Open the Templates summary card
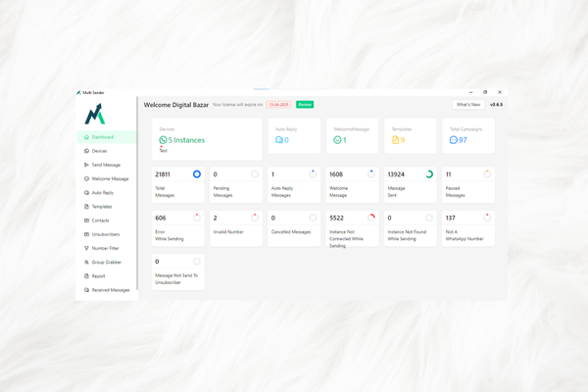Image resolution: width=588 pixels, height=392 pixels. click(x=410, y=136)
